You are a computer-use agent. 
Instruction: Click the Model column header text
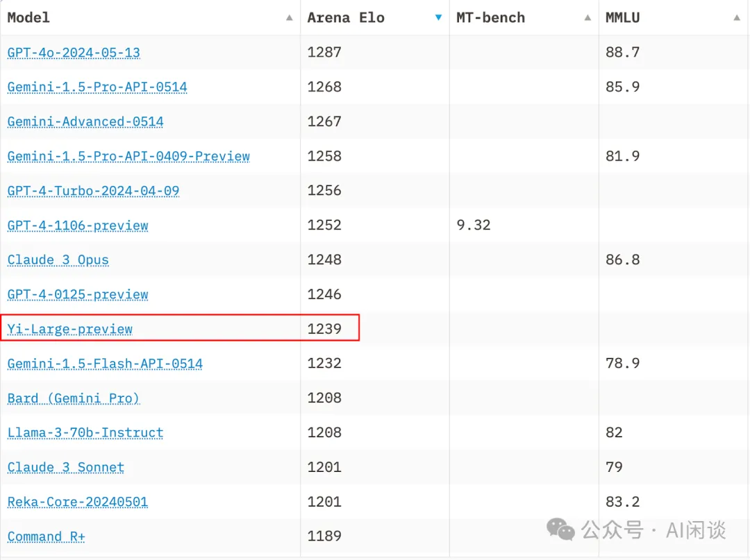pos(28,17)
